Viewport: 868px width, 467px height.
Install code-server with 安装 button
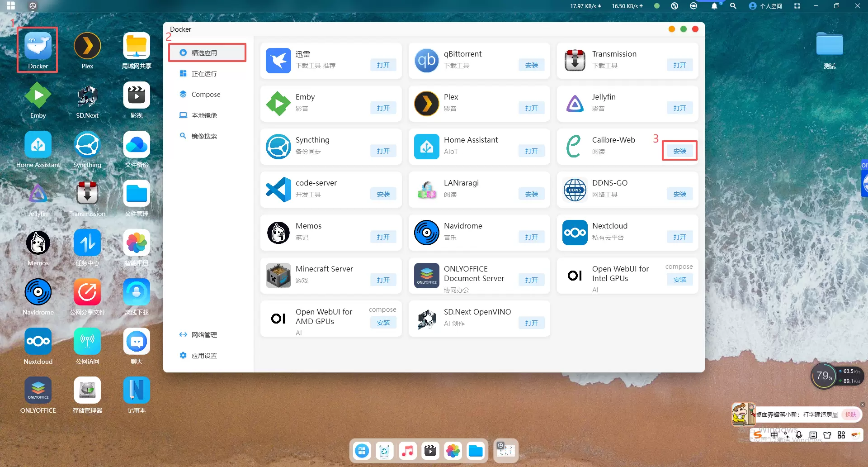click(x=383, y=194)
